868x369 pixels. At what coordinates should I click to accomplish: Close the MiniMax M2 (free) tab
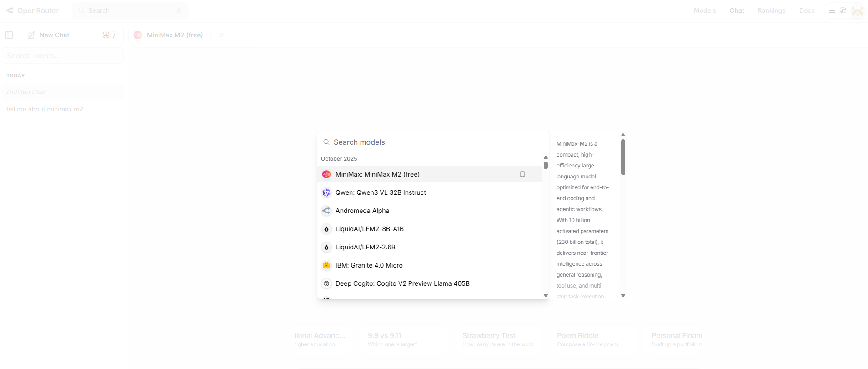coord(221,35)
